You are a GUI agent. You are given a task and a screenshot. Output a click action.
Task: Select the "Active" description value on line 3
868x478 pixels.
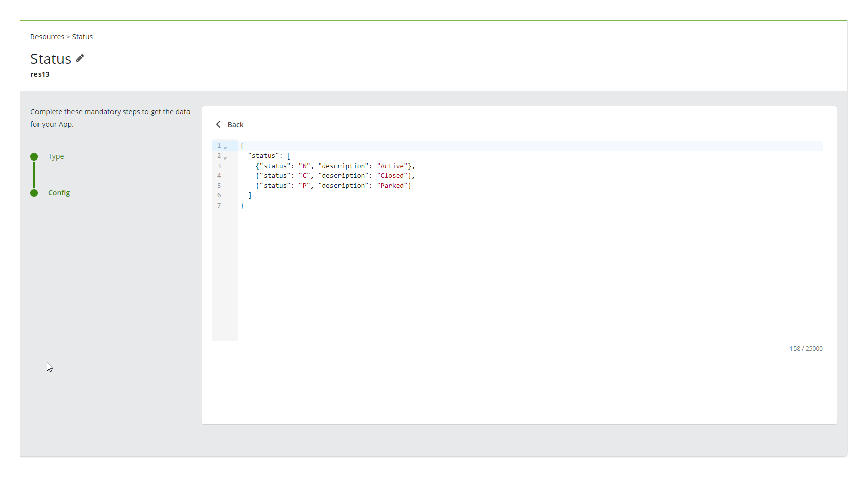tap(393, 166)
